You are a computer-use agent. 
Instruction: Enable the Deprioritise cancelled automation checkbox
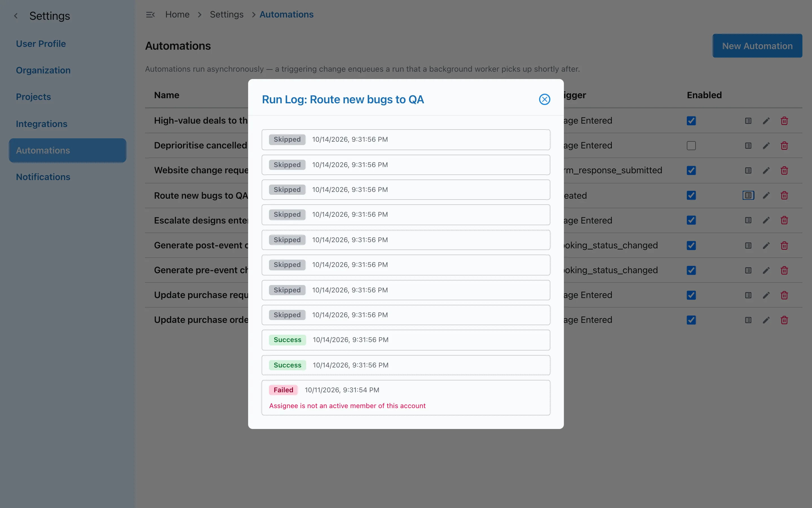(x=691, y=145)
